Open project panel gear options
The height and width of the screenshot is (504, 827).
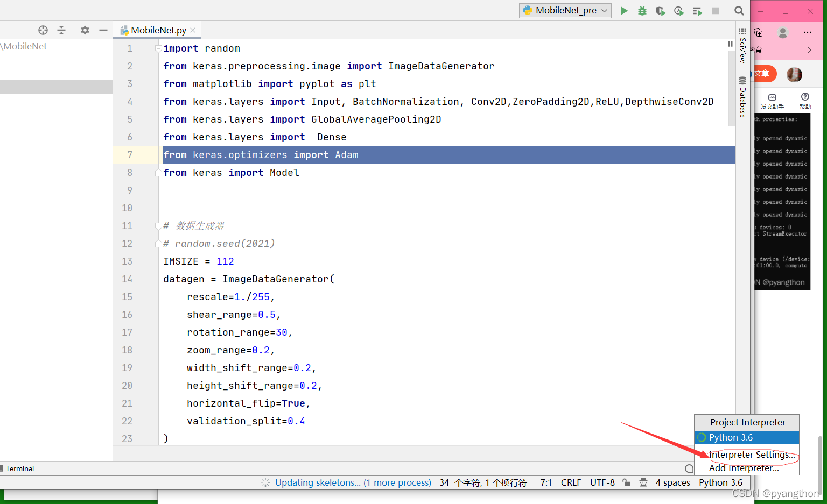pos(85,30)
